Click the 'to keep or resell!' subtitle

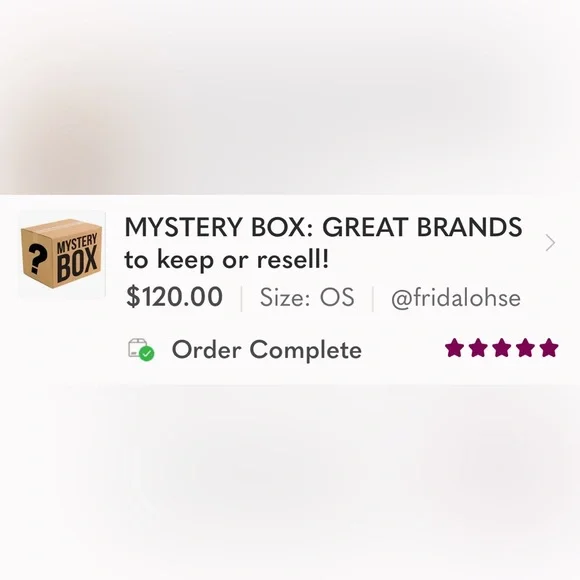[x=226, y=260]
